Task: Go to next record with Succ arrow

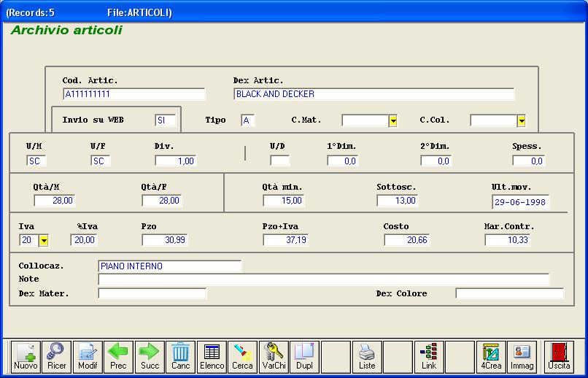Action: [150, 357]
